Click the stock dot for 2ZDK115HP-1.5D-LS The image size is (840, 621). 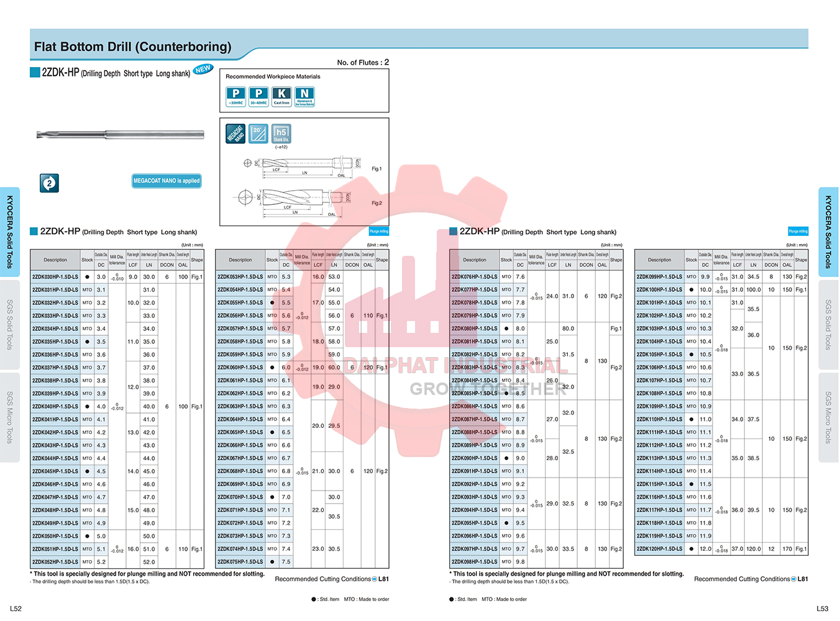(x=691, y=484)
